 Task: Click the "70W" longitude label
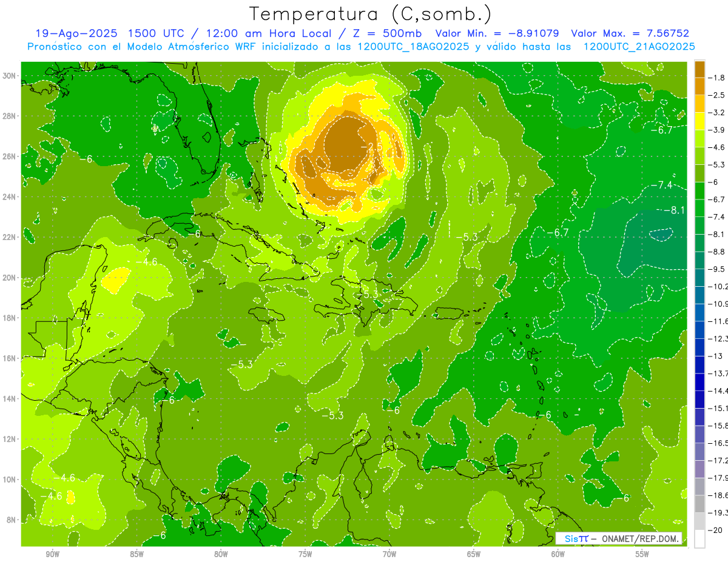pyautogui.click(x=389, y=554)
